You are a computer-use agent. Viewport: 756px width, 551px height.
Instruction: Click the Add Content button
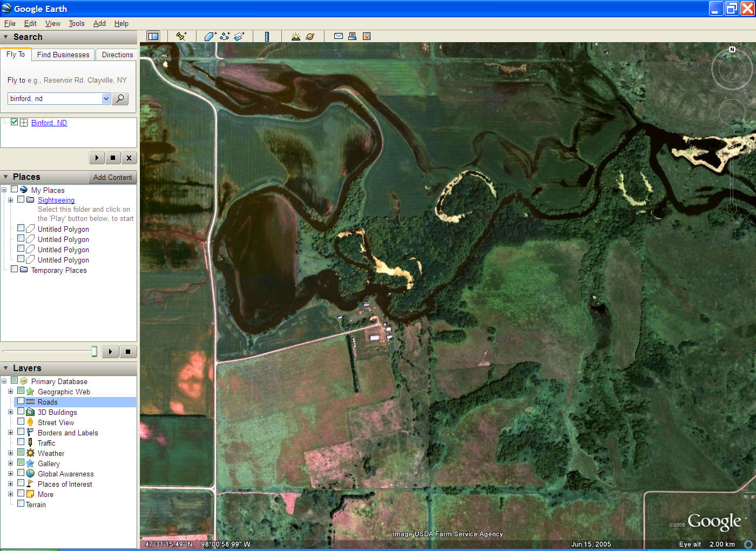112,177
